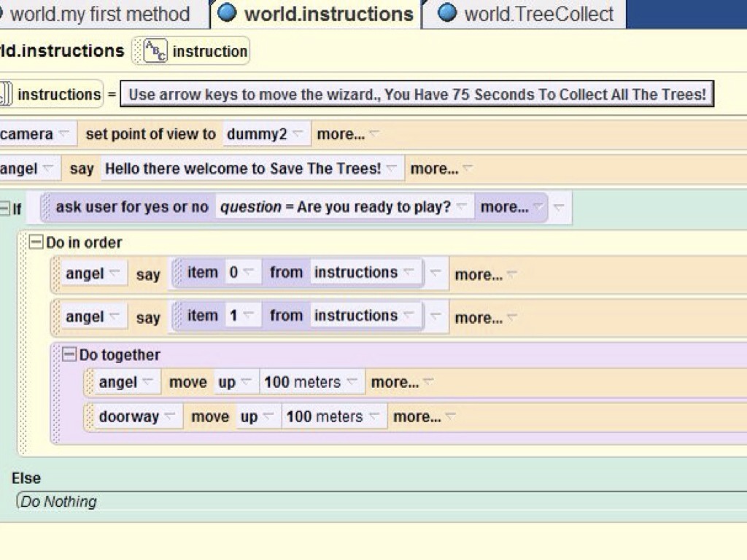
Task: Collapse the Do together block
Action: [69, 355]
